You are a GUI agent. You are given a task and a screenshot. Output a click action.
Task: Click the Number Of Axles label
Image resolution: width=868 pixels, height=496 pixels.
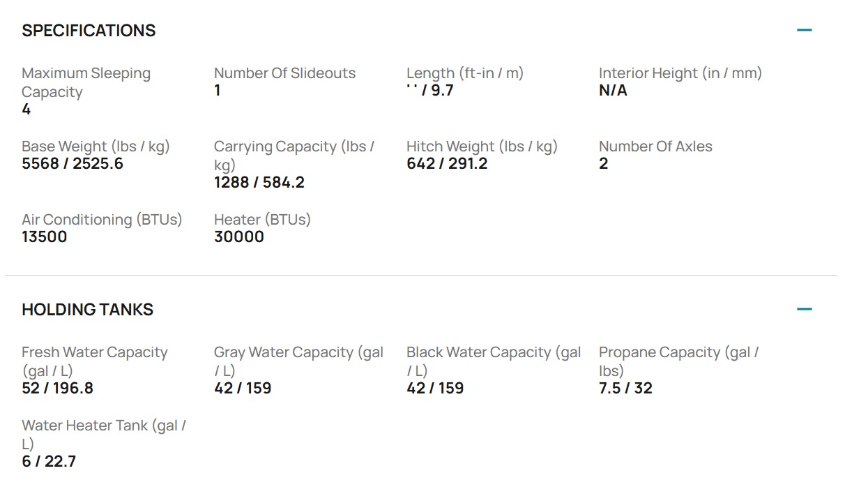pyautogui.click(x=655, y=146)
